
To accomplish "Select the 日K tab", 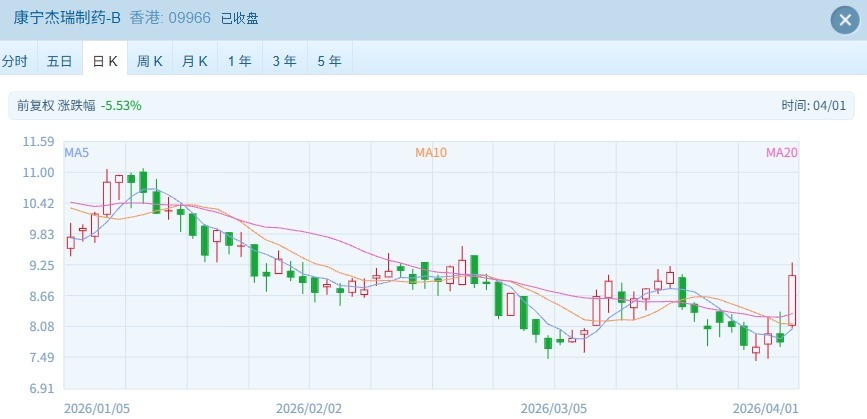I will (105, 61).
